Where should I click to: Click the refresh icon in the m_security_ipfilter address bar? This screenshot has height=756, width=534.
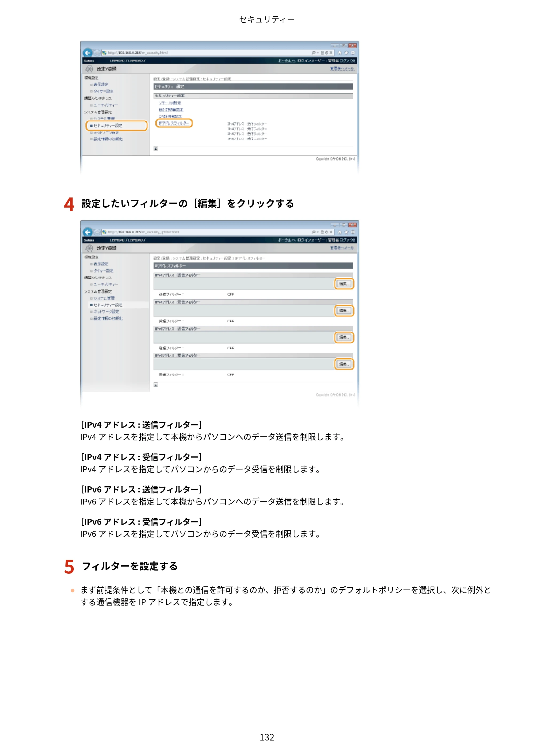(x=326, y=232)
